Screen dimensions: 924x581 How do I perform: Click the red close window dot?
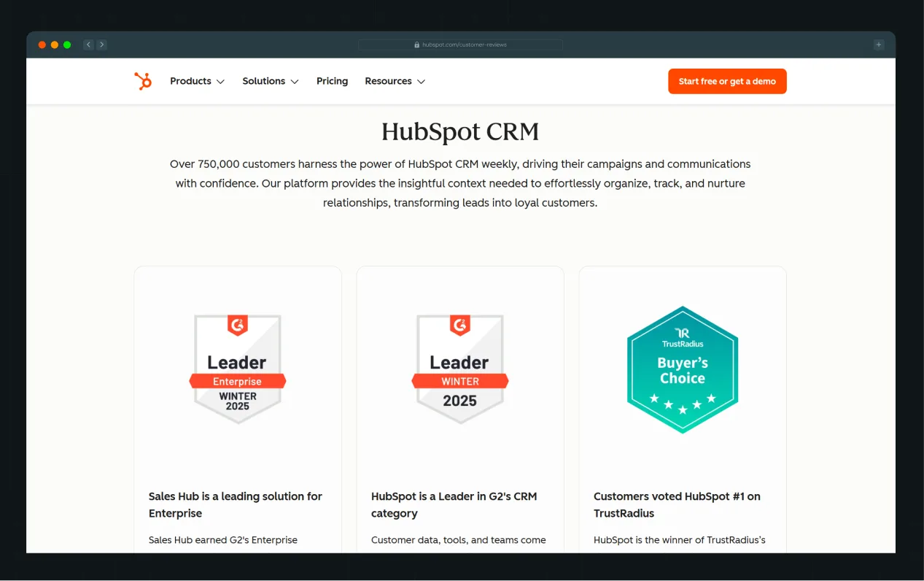pyautogui.click(x=42, y=45)
